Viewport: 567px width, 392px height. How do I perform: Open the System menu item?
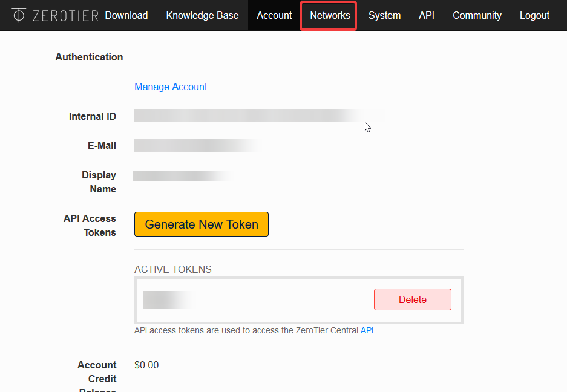pos(384,16)
